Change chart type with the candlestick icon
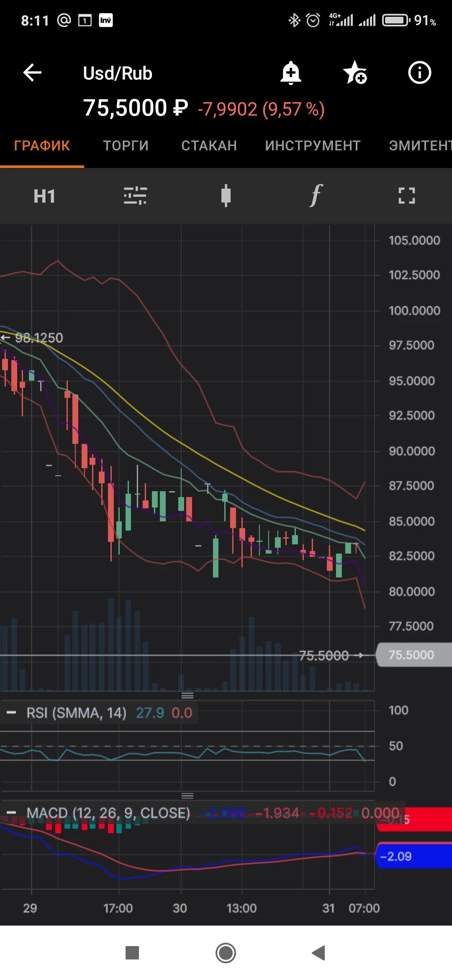The width and height of the screenshot is (452, 980). pos(226,196)
